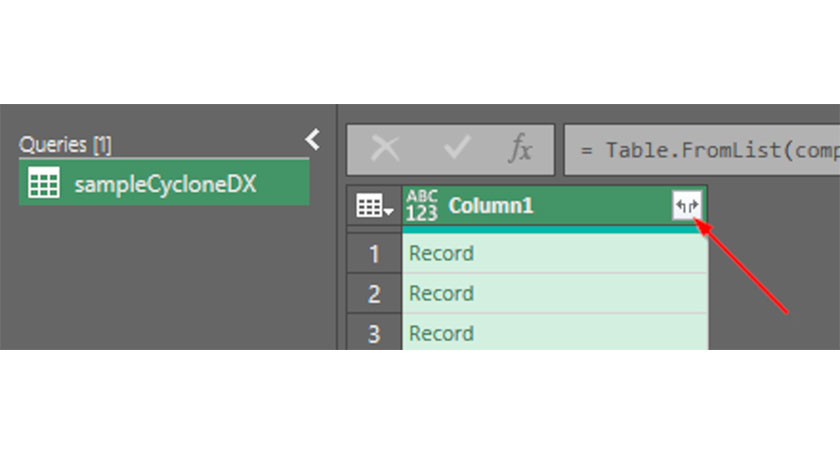840x454 pixels.
Task: Open the Record link in row 2
Action: pyautogui.click(x=441, y=294)
